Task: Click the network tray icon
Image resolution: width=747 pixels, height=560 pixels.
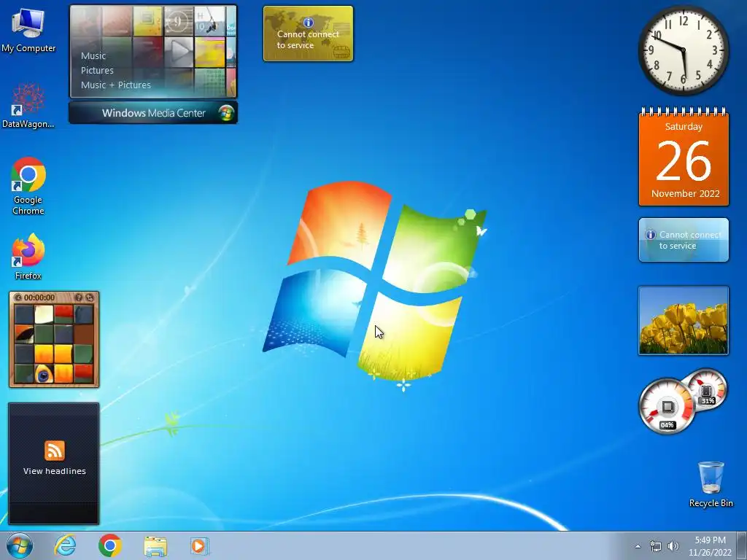Action: click(656, 546)
